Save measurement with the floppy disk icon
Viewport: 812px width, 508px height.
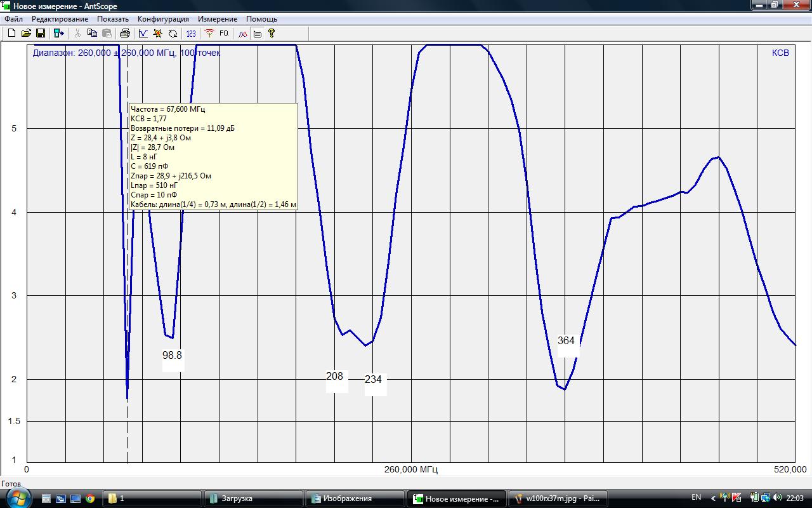point(40,33)
